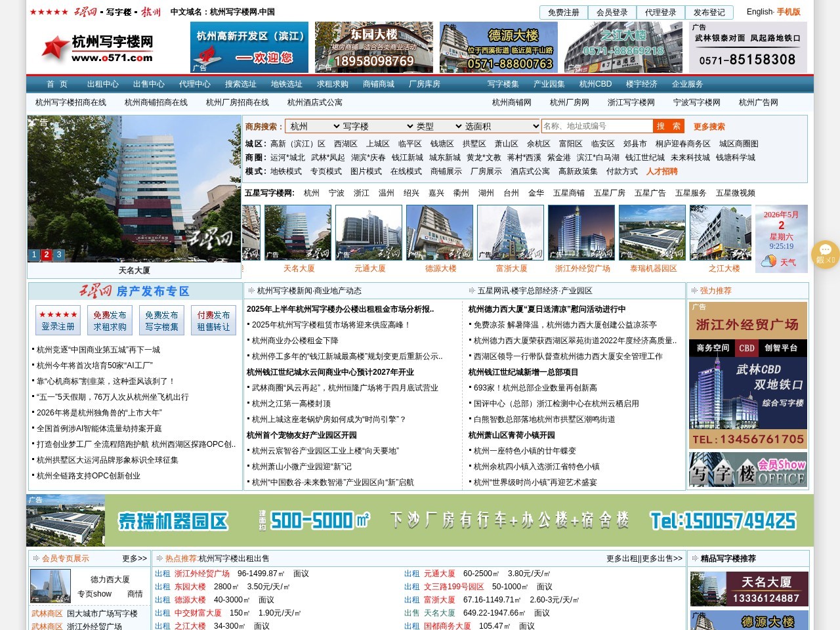Screen dimensions: 840x630
Task: Open the 浙江外经贸广场 building thumbnail
Action: 581,232
